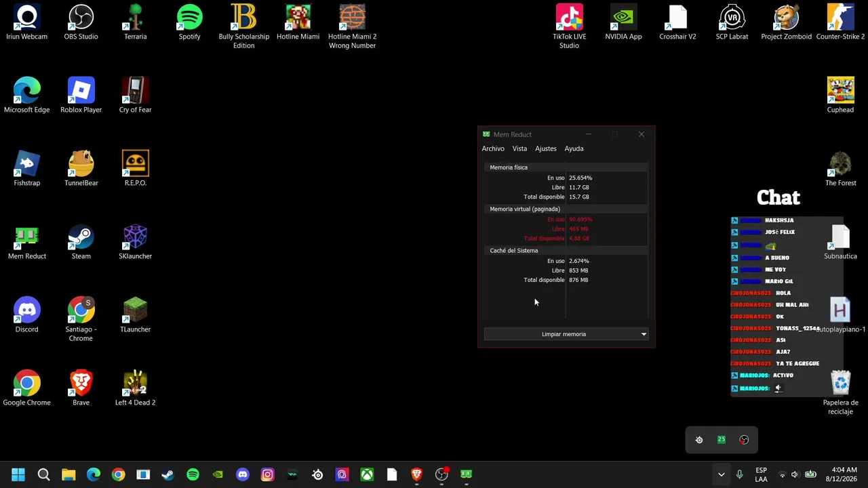
Task: Switch the ESP LAA input language indicator
Action: click(762, 474)
